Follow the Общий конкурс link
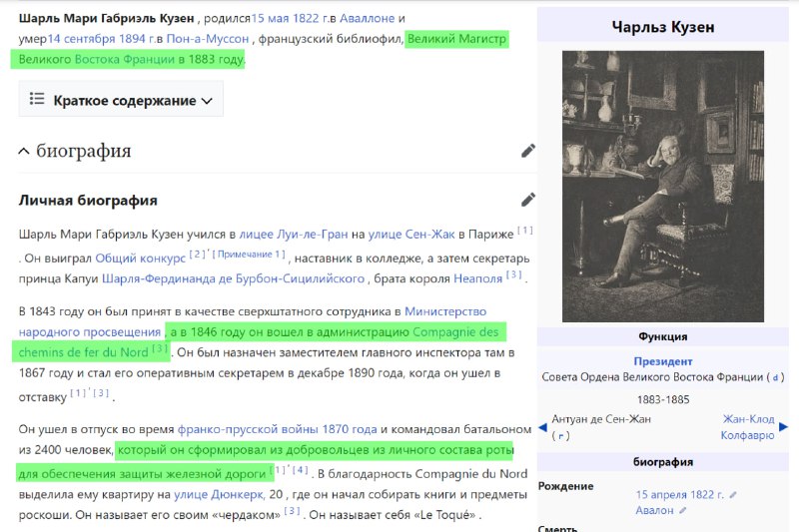The image size is (799, 532). (x=141, y=259)
